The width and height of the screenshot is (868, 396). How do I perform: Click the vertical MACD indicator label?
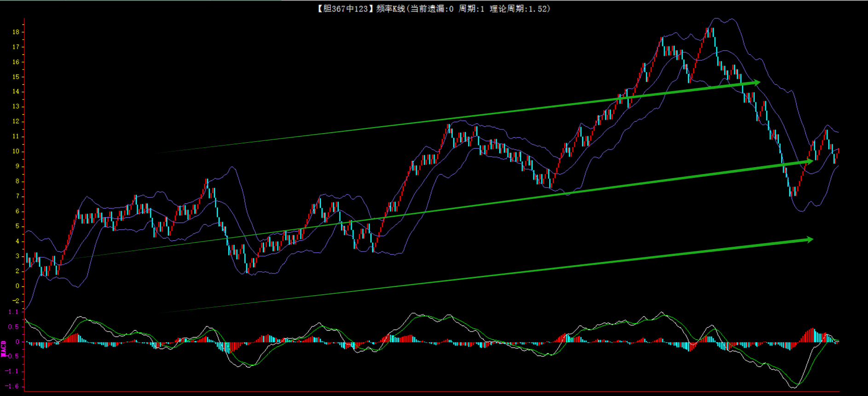point(4,349)
